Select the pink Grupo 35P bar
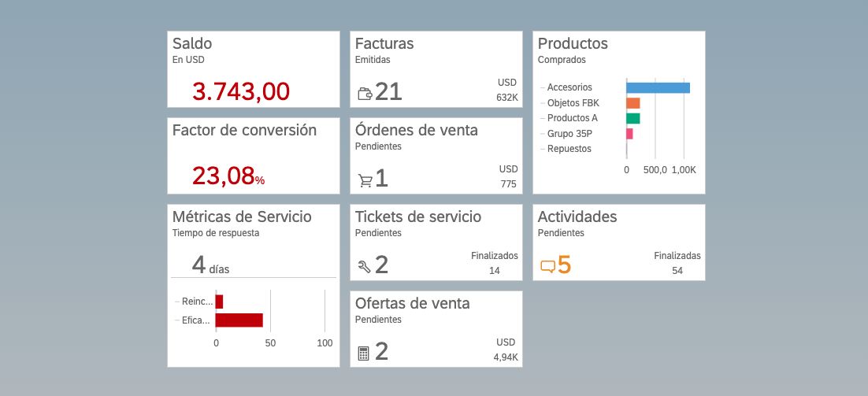The width and height of the screenshot is (868, 396). [629, 134]
